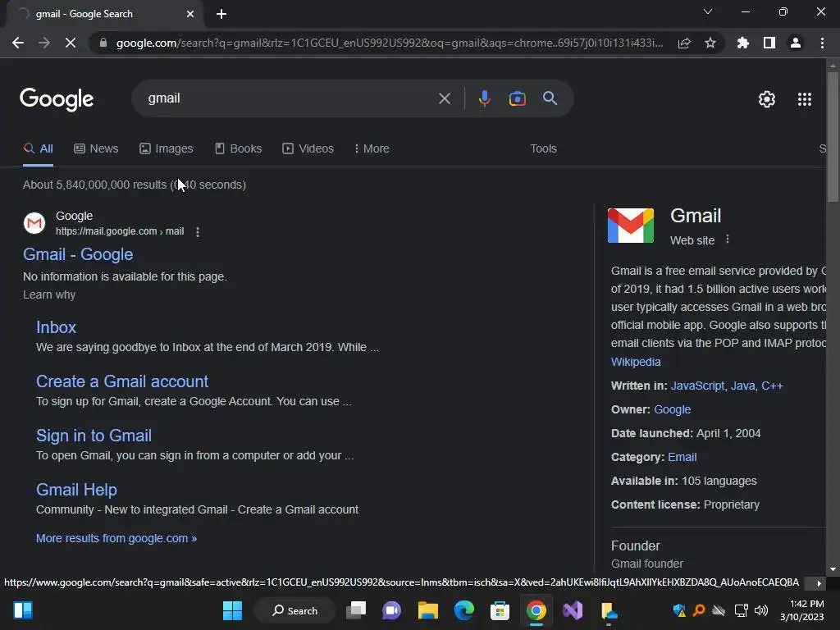Viewport: 840px width, 630px height.
Task: Click the Email category link
Action: click(x=682, y=457)
